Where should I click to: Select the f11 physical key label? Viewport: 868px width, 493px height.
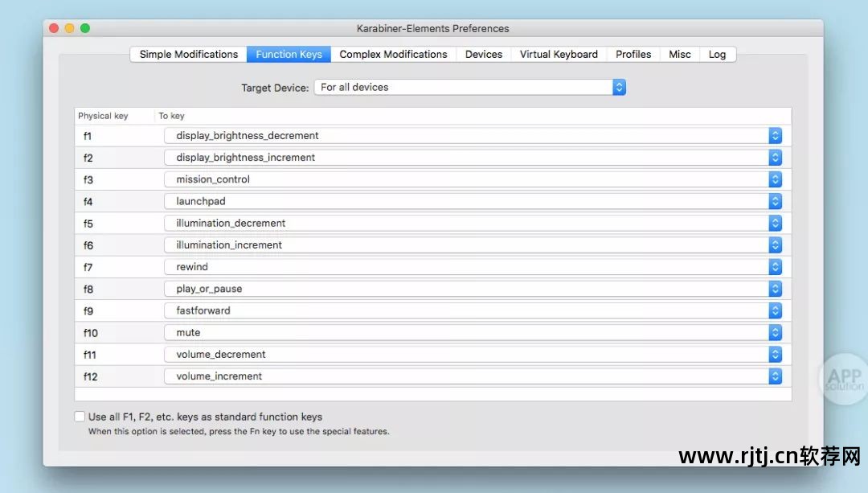(x=90, y=355)
